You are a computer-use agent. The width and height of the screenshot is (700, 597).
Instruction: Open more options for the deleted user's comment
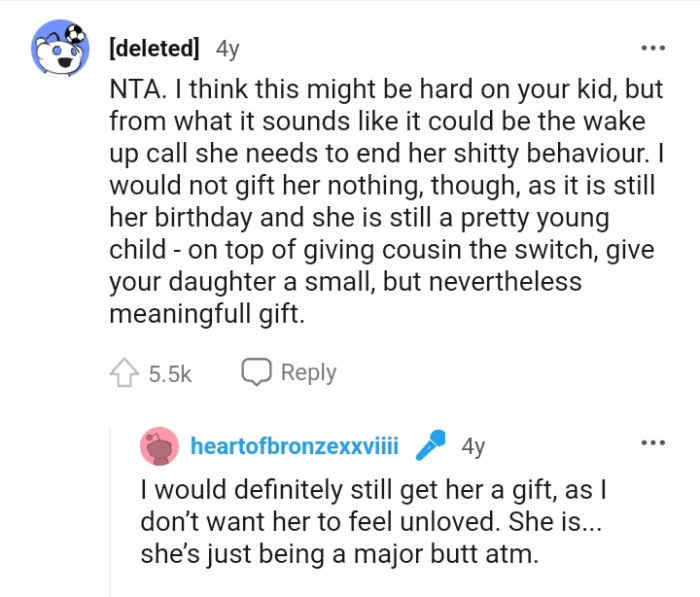click(653, 48)
